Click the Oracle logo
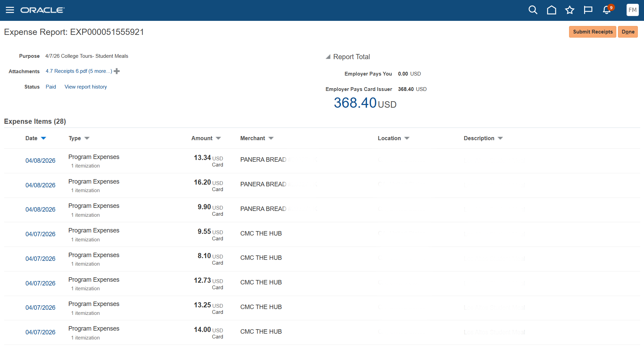 [42, 10]
